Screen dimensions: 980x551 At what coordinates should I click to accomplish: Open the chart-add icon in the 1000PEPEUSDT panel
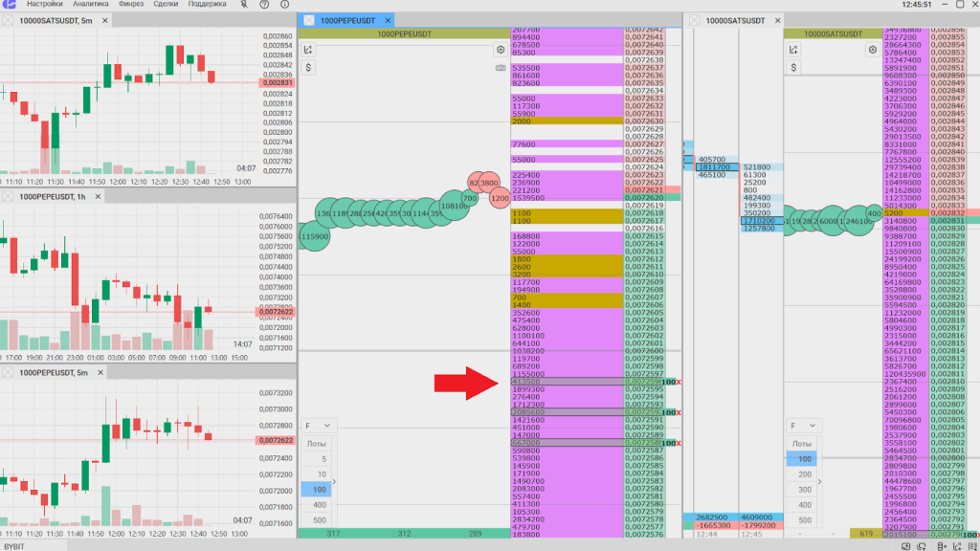coord(308,50)
